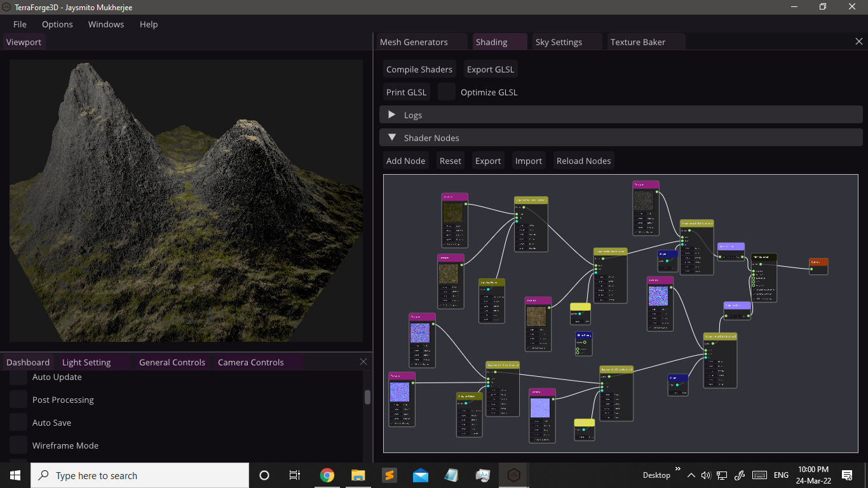Select the Viewport tab
The image size is (868, 488).
click(x=24, y=42)
